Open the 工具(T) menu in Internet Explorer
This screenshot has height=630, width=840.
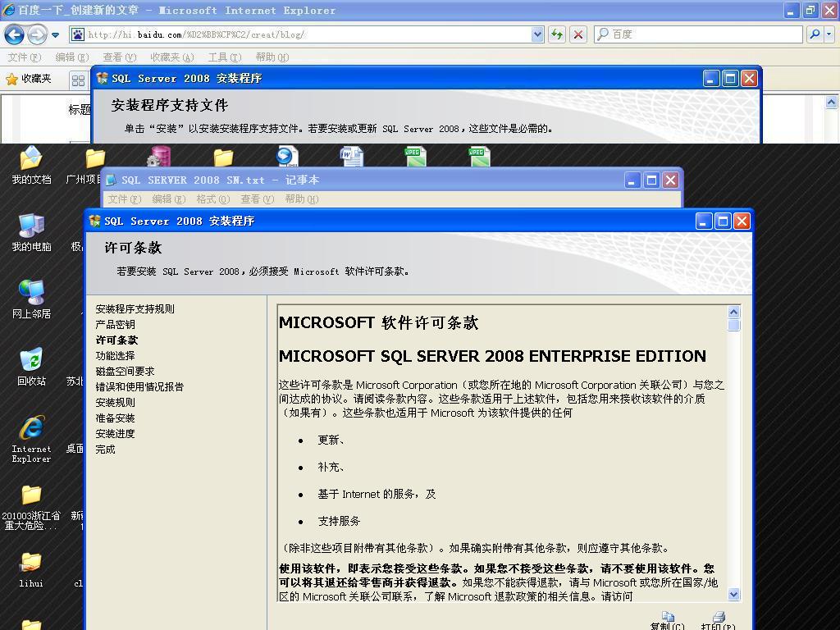(x=224, y=57)
